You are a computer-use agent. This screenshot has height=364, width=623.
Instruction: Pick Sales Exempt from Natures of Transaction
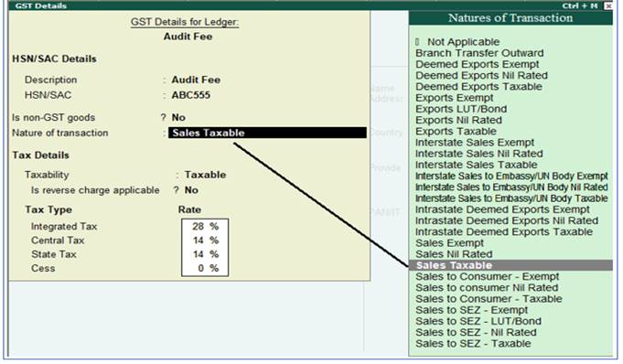coord(450,242)
